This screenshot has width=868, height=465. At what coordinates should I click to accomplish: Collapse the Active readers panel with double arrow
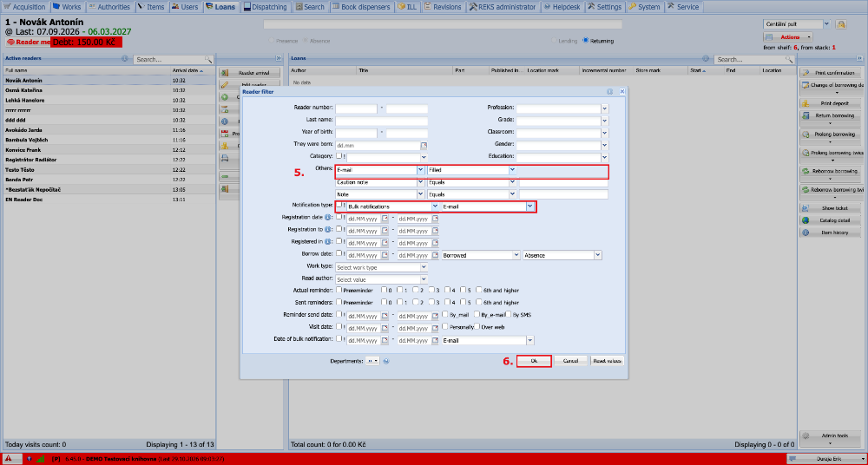pyautogui.click(x=279, y=58)
